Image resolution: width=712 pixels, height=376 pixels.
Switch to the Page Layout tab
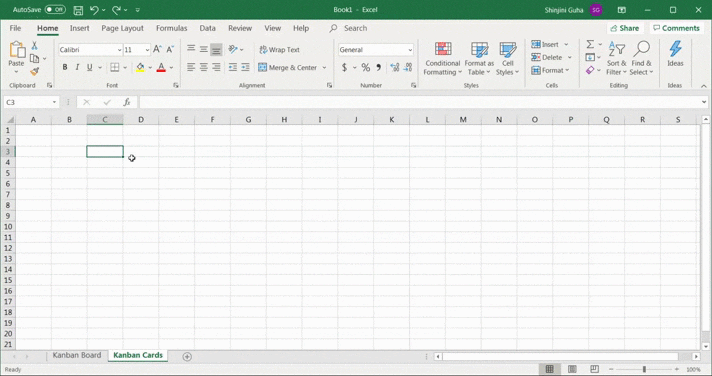pyautogui.click(x=122, y=28)
